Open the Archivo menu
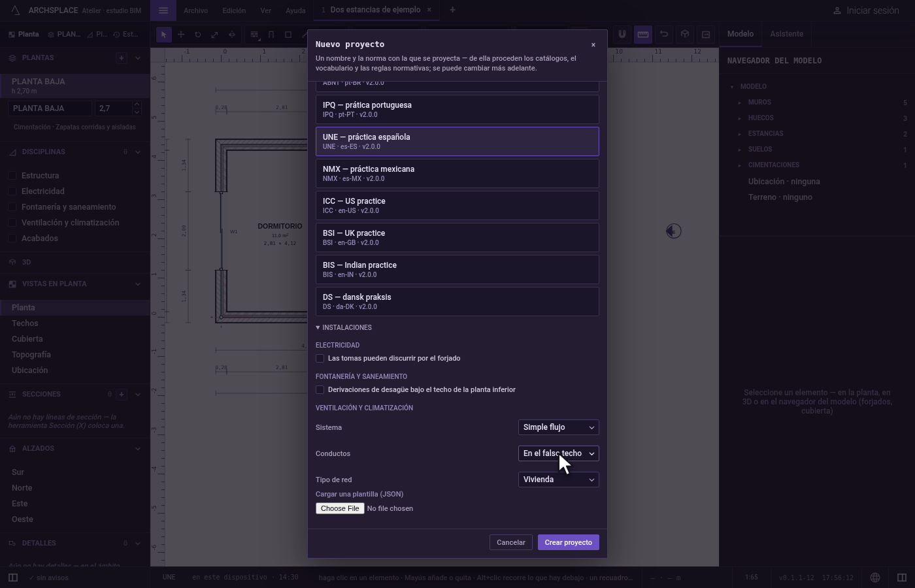The height and width of the screenshot is (588, 915). pyautogui.click(x=195, y=10)
